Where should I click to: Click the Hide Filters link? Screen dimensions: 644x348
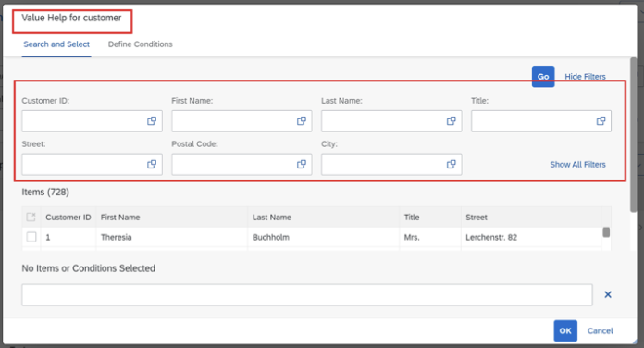tap(585, 77)
